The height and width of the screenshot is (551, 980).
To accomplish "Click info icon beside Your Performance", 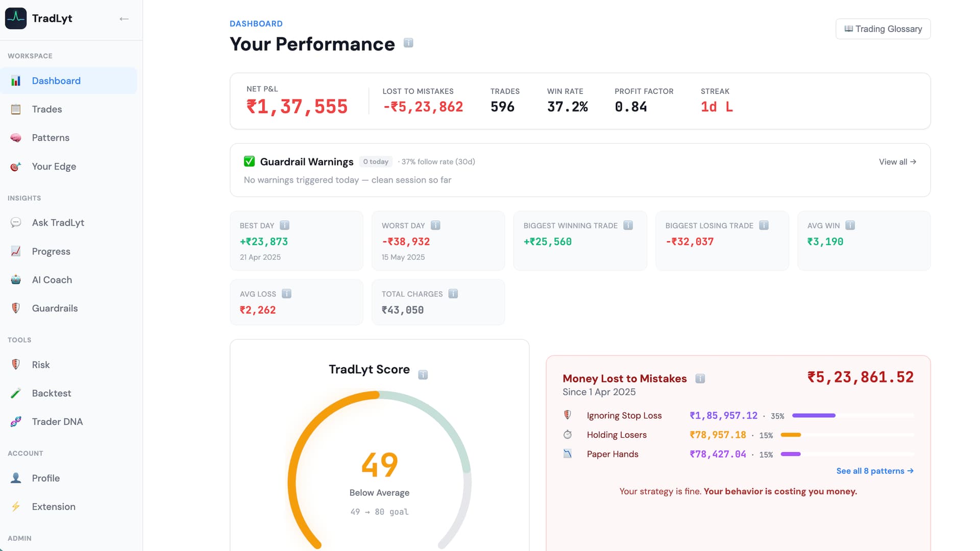I will [x=408, y=43].
